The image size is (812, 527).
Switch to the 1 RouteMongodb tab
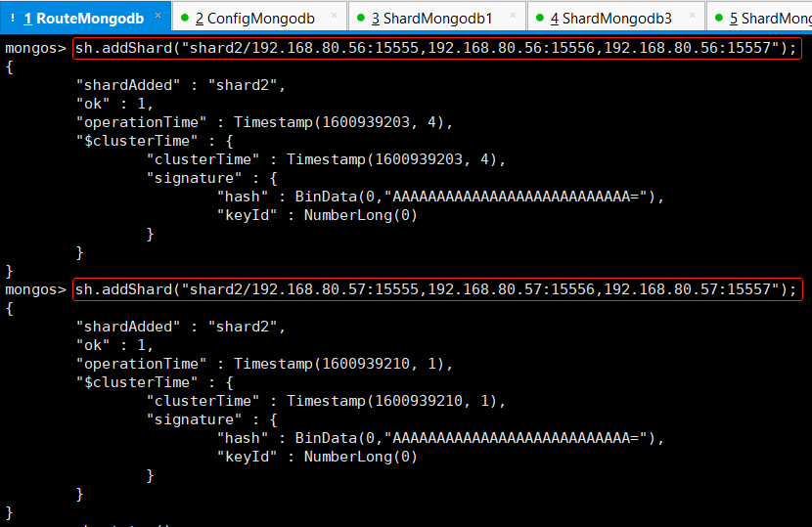click(85, 17)
